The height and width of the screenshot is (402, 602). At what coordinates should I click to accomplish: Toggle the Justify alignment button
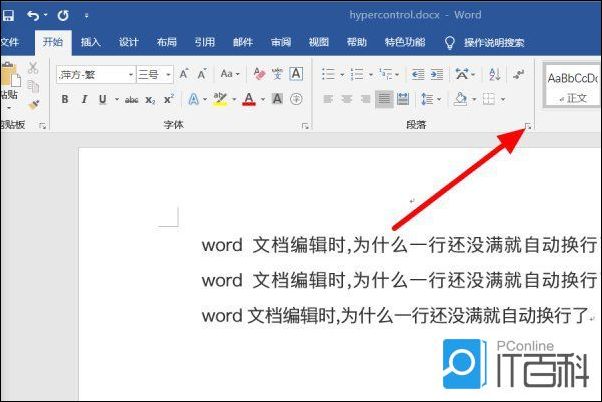[384, 99]
